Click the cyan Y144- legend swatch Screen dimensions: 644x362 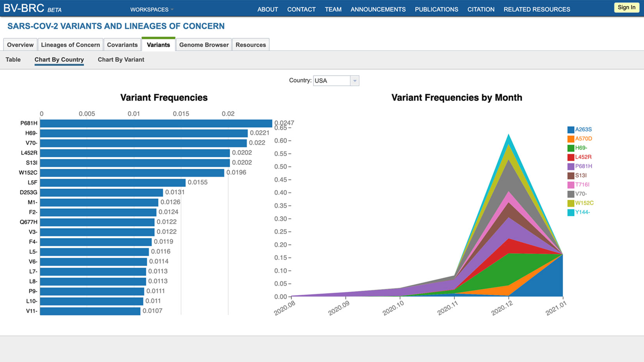[x=571, y=213]
